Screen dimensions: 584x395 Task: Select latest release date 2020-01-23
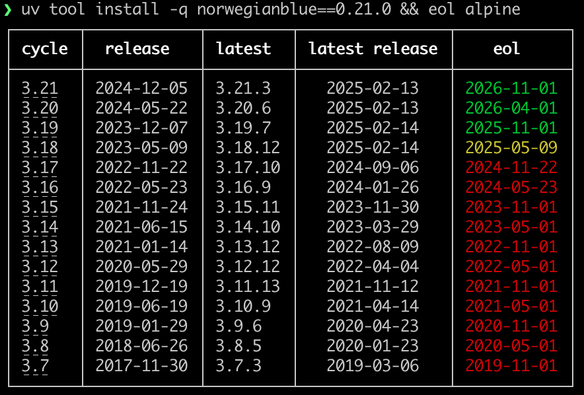tap(373, 346)
